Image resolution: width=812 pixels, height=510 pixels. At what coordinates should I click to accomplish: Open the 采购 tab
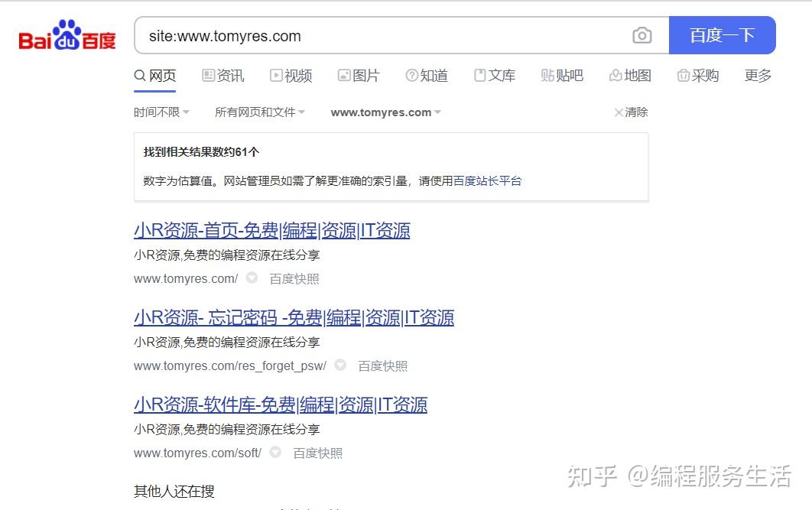coord(698,76)
